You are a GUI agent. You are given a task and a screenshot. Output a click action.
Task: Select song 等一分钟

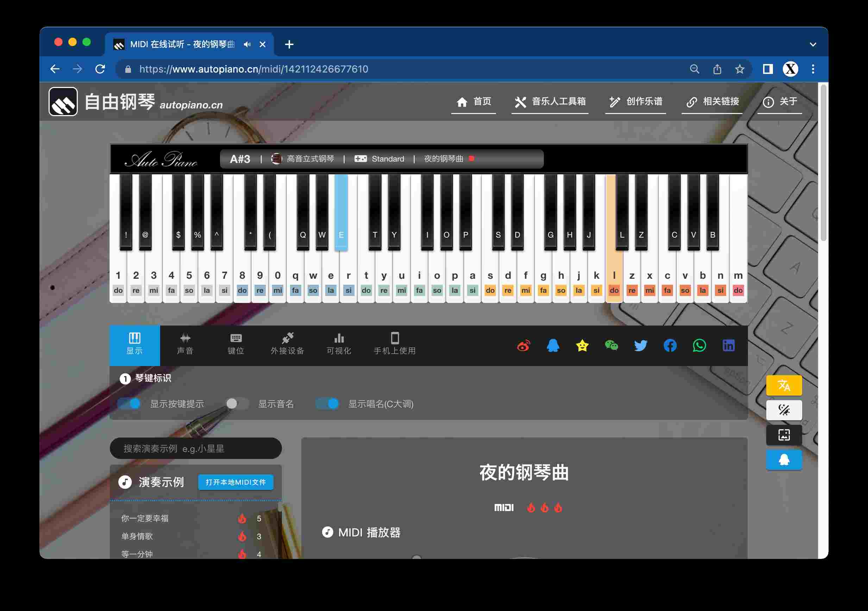tap(137, 554)
